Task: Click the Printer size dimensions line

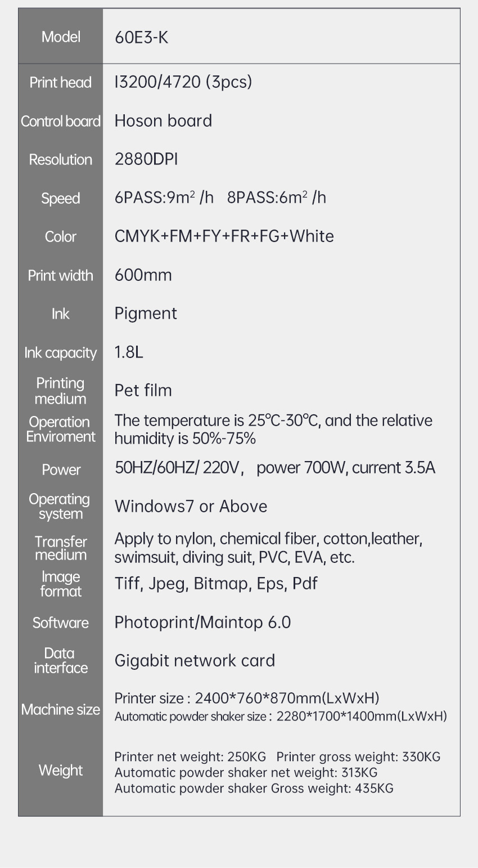Action: 247,699
